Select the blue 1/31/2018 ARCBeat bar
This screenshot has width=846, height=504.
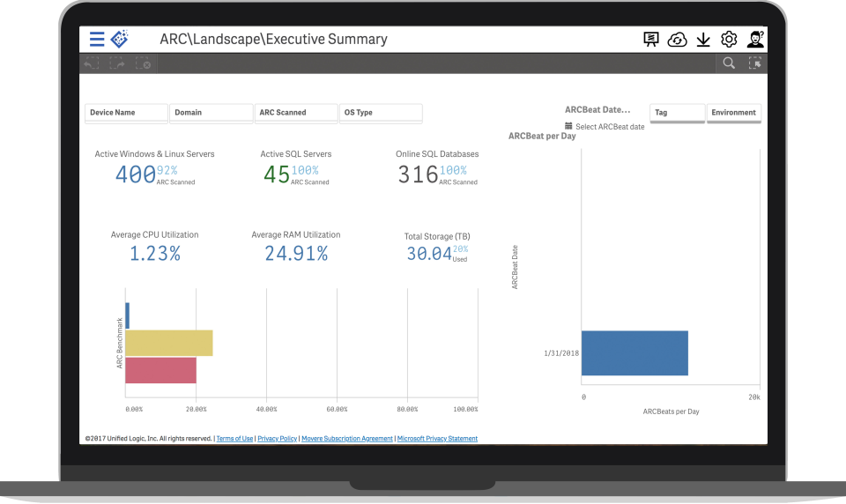pyautogui.click(x=634, y=353)
